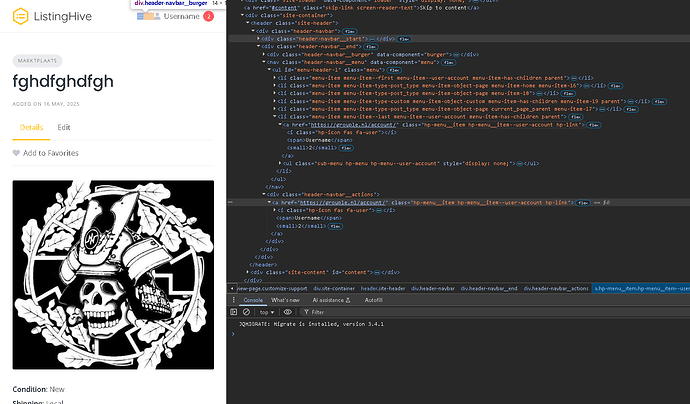Image resolution: width=690 pixels, height=404 pixels.
Task: Click the flex badge on menu-item-16 row
Action: pyautogui.click(x=615, y=86)
